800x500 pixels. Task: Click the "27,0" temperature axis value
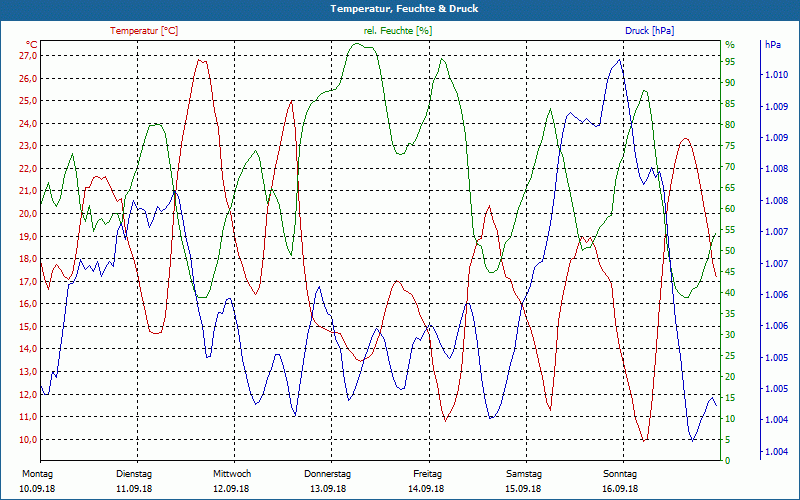point(28,56)
